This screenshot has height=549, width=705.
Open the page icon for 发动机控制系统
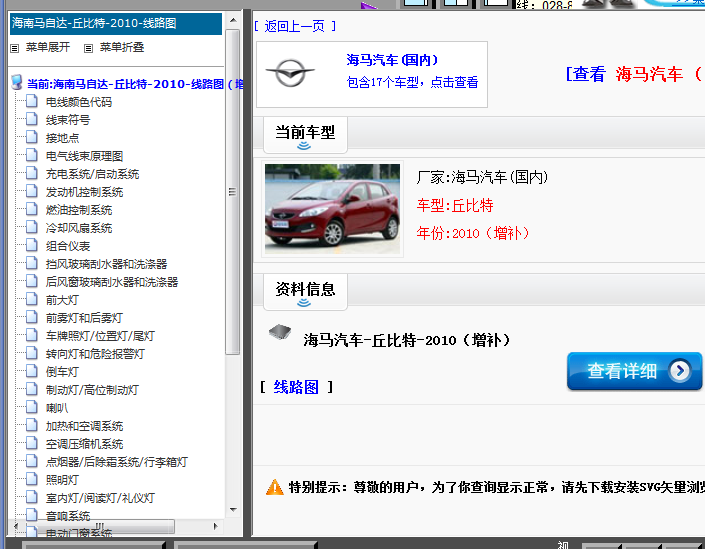31,191
